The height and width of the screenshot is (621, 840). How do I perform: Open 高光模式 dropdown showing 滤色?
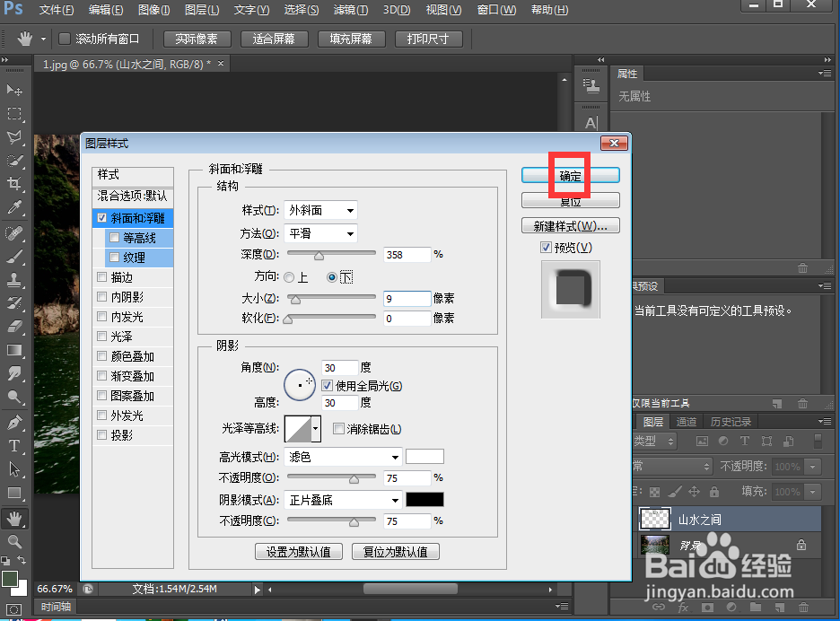coord(343,457)
